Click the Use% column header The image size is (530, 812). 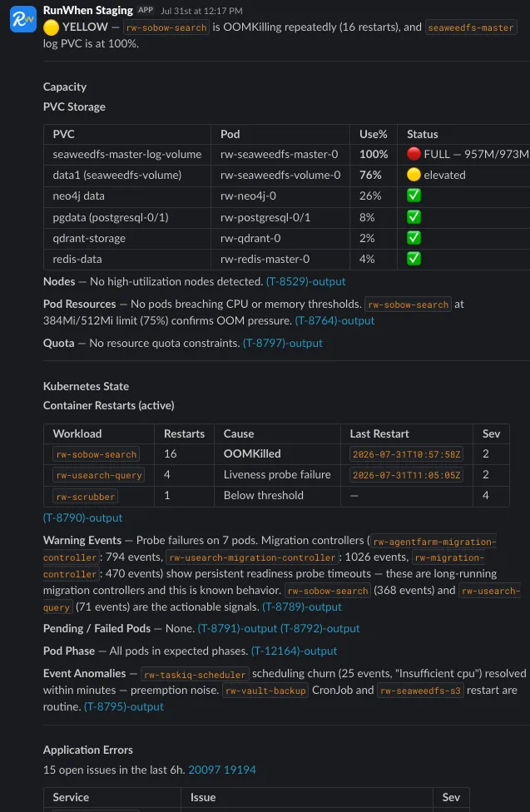(374, 134)
